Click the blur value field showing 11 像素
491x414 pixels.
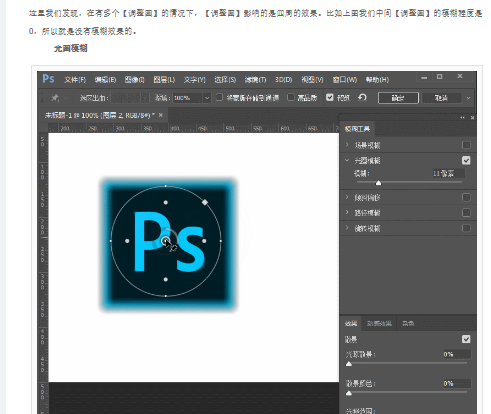point(448,173)
